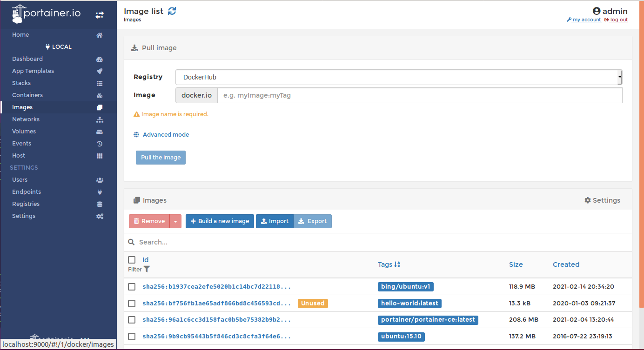This screenshot has height=350, width=644.
Task: Open the Id column filter
Action: pos(147,269)
